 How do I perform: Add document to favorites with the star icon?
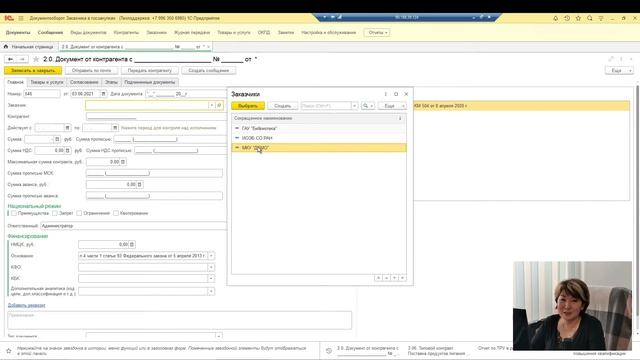tap(36, 59)
